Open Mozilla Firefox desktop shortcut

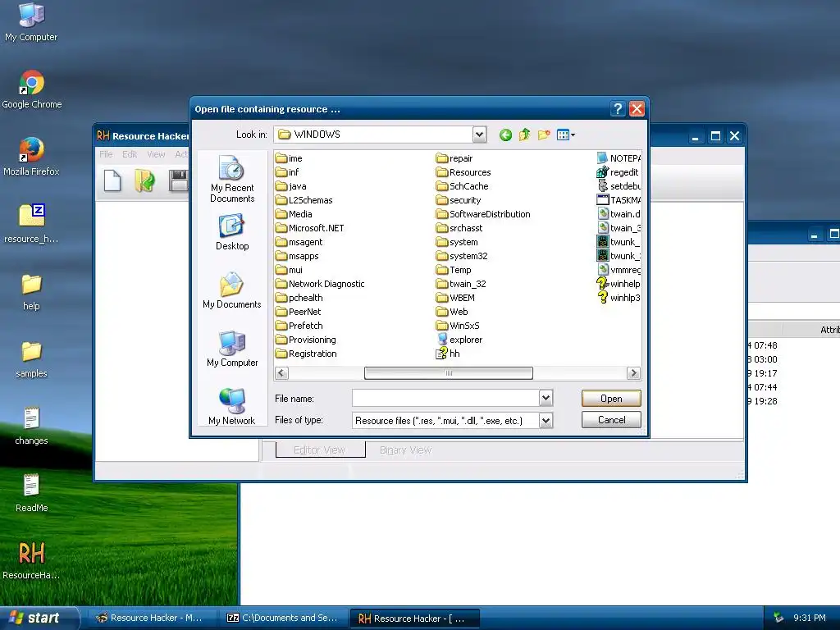[x=31, y=157]
